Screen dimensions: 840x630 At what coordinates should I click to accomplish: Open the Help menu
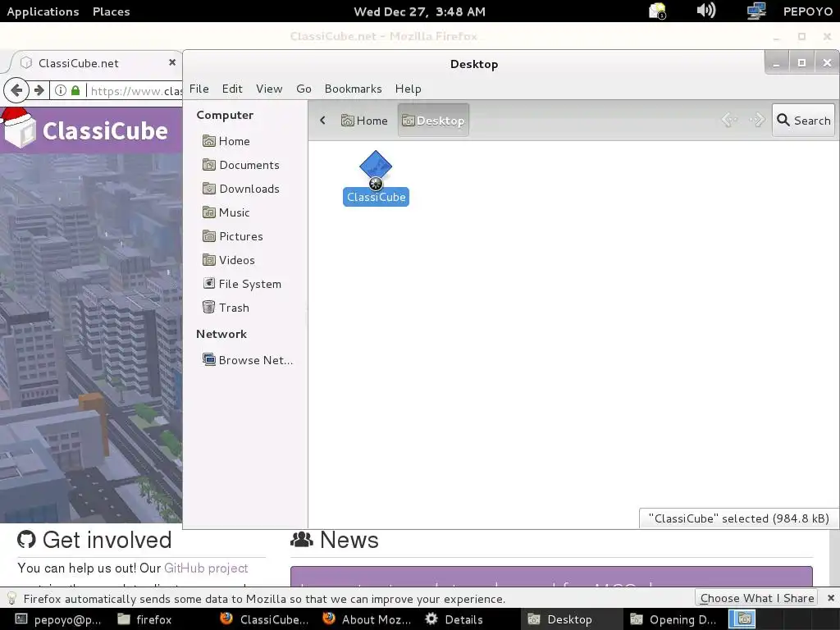[409, 89]
